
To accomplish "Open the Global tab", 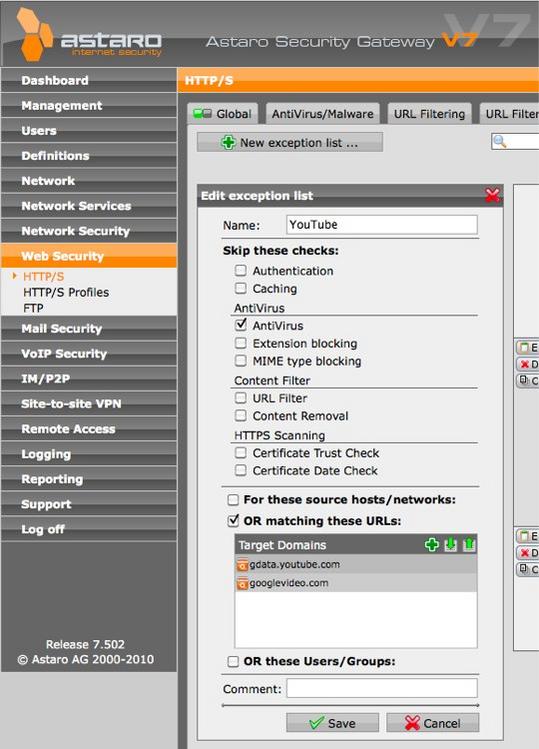I will click(223, 114).
